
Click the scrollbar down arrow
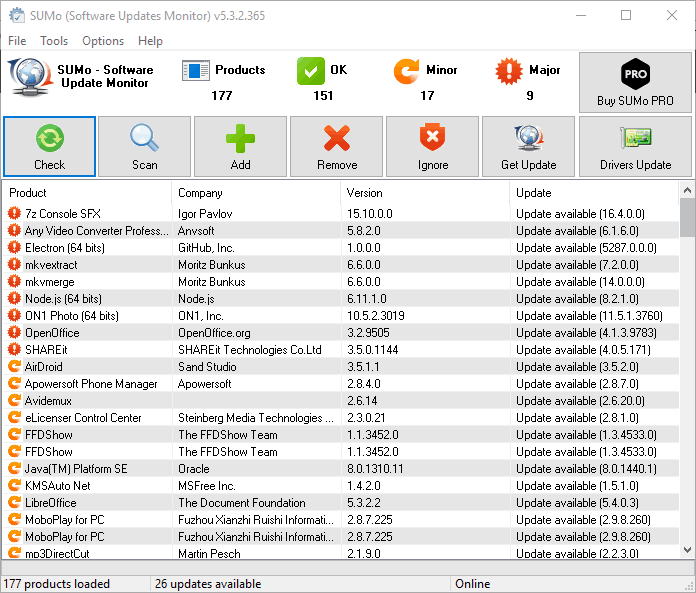click(x=687, y=550)
